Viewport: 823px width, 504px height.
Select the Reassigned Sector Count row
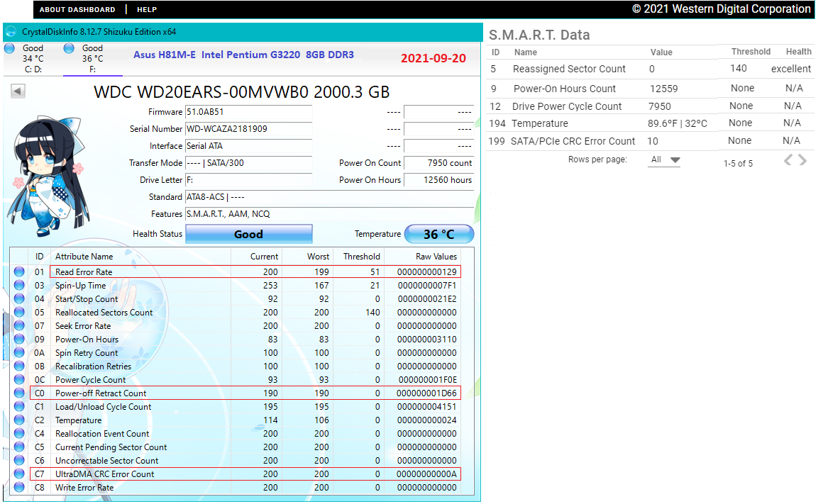coord(651,69)
